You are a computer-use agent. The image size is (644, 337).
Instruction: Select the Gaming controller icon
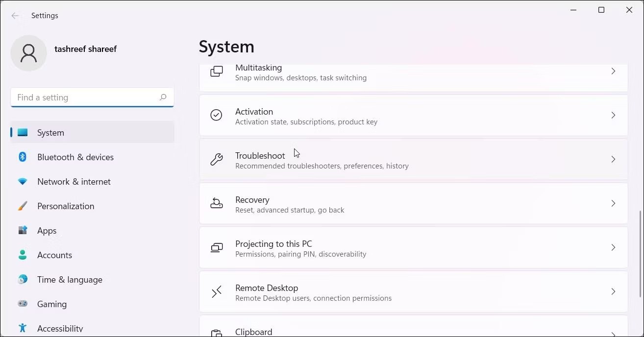23,304
